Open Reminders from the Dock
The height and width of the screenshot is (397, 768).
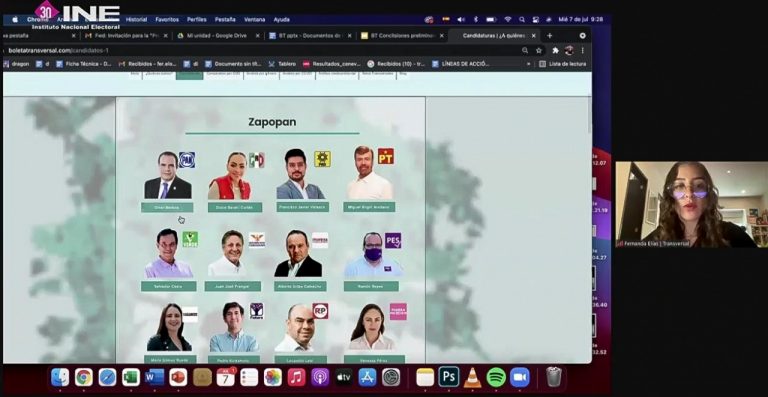pos(249,377)
